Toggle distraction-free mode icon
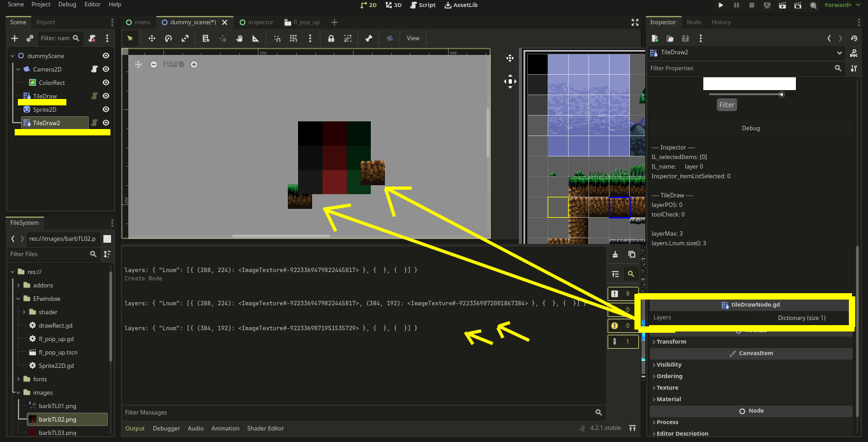This screenshot has height=442, width=868. (634, 22)
